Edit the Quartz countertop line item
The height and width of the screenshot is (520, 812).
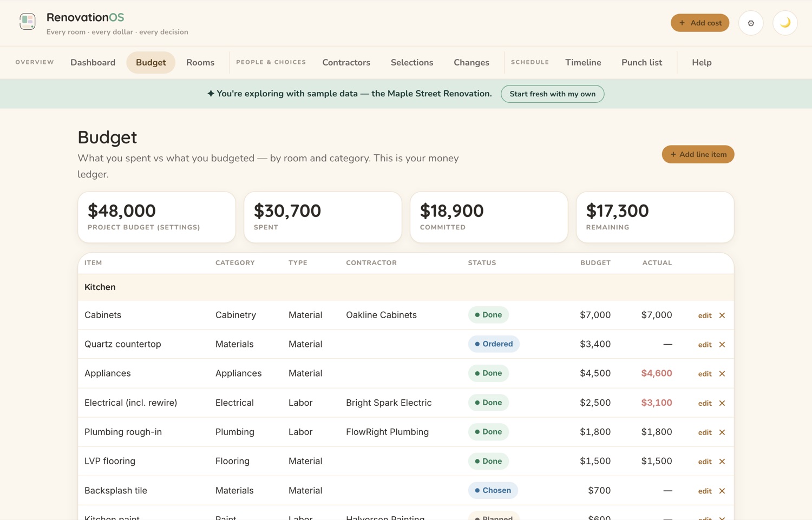[x=704, y=345]
